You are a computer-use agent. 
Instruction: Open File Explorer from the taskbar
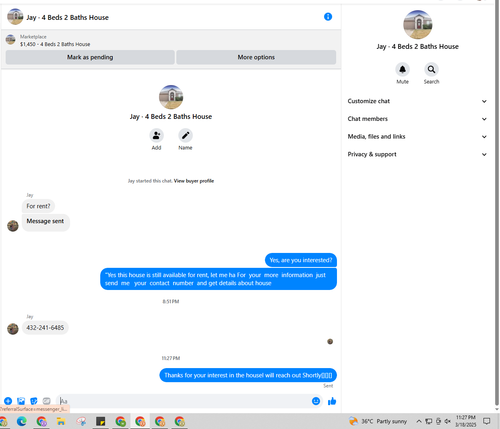[61, 421]
